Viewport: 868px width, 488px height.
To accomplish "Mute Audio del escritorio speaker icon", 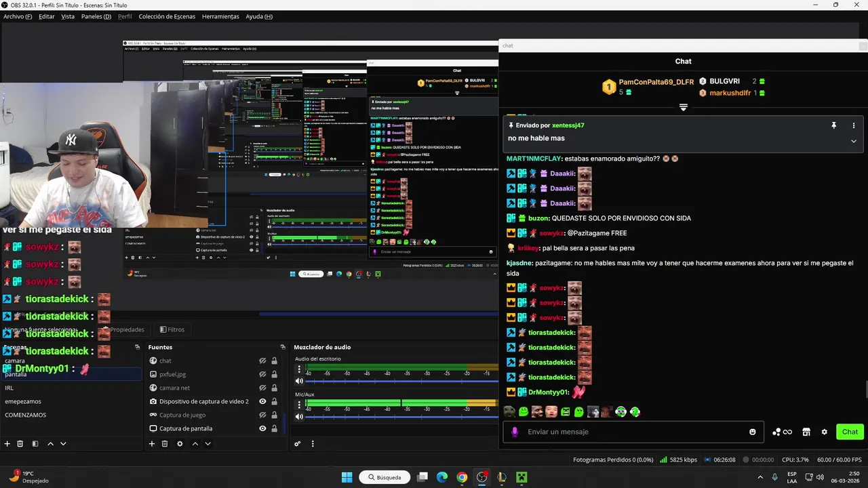I will click(299, 381).
